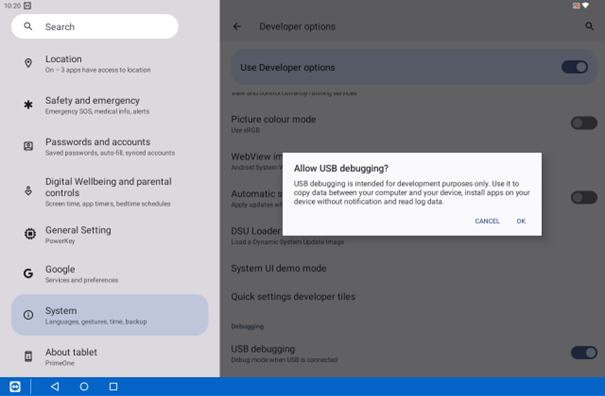This screenshot has height=396, width=605.
Task: Turn off the USB debugging switch
Action: (584, 352)
